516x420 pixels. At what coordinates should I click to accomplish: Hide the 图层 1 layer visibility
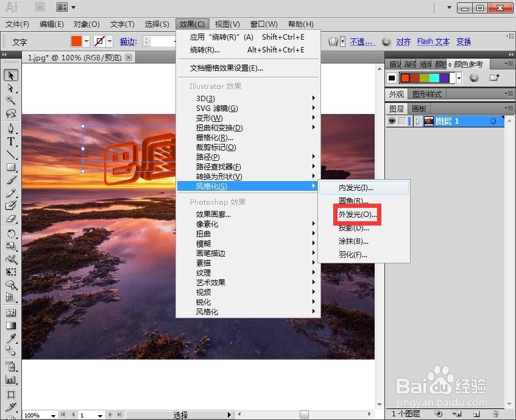click(x=392, y=121)
